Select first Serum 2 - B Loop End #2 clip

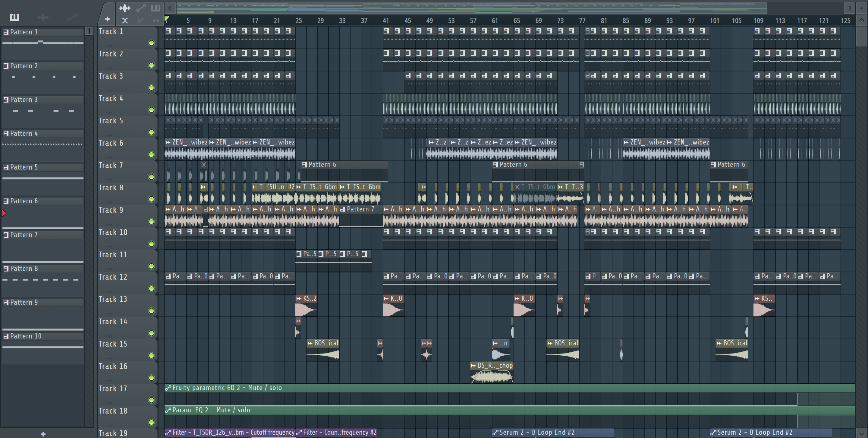coord(553,433)
